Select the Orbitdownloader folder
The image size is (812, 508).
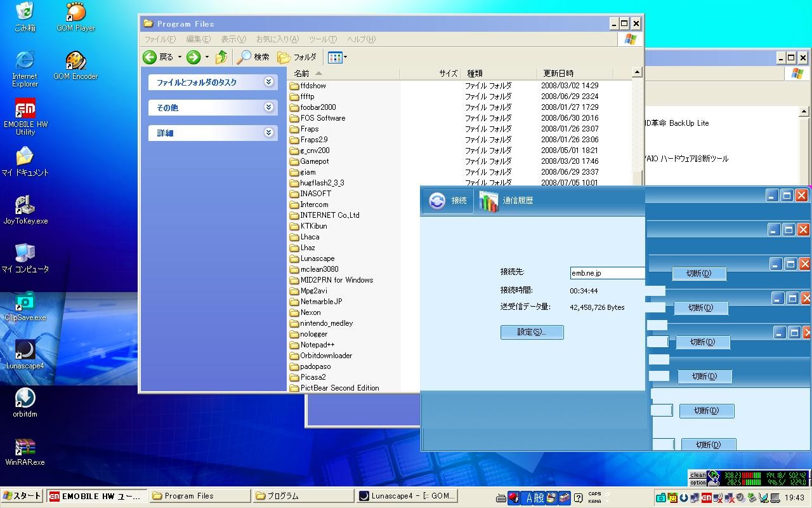click(x=321, y=356)
